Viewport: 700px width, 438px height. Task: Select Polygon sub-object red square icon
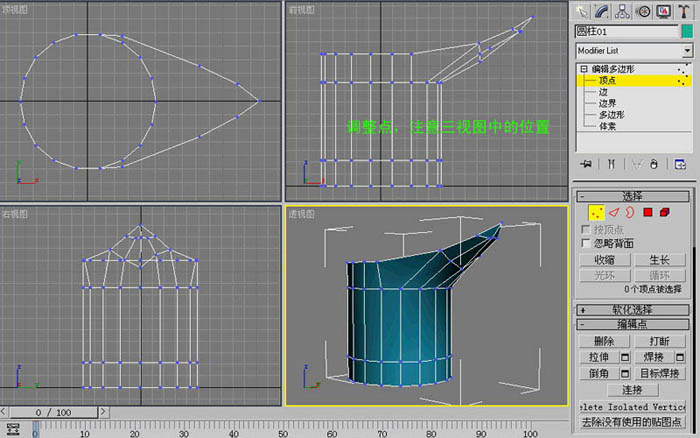pos(648,213)
